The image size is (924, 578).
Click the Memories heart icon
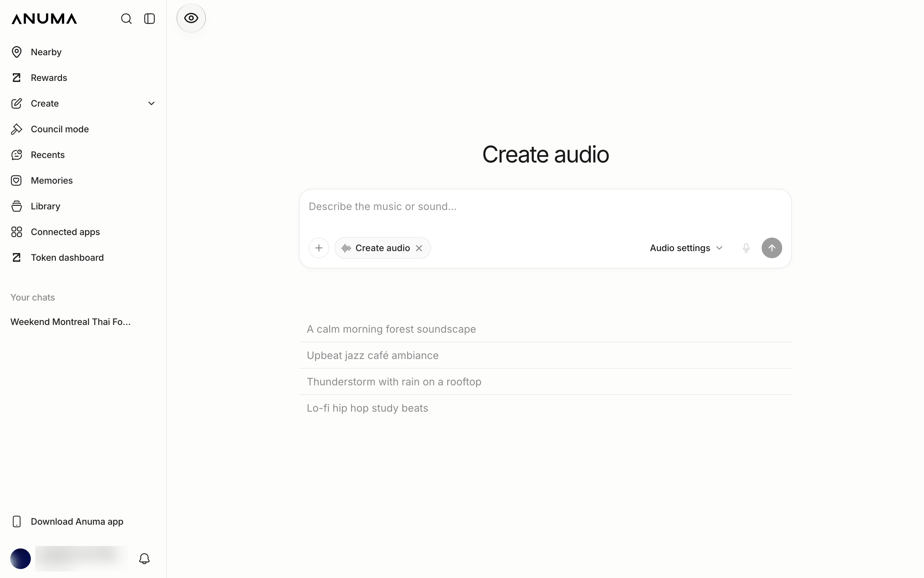click(x=16, y=180)
